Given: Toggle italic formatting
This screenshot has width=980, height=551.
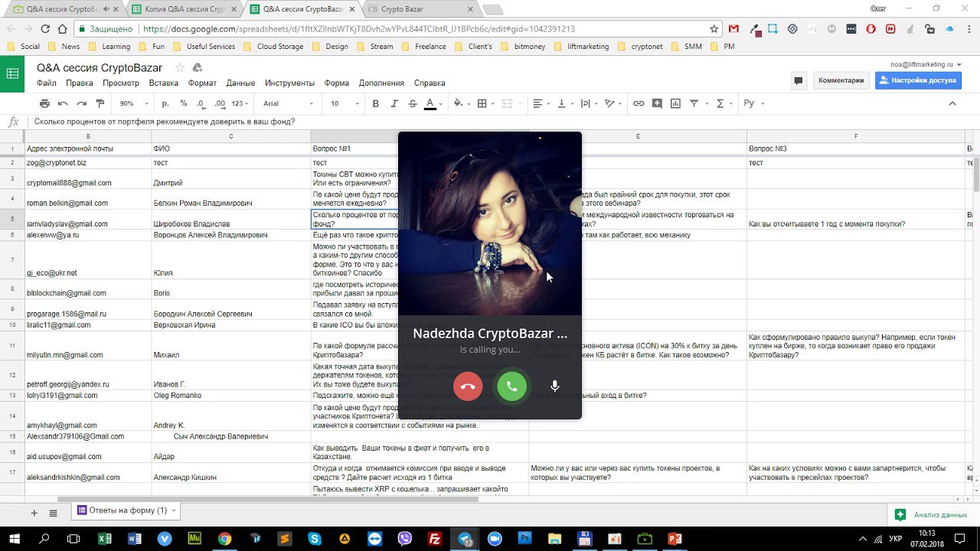Looking at the screenshot, I should (x=394, y=103).
